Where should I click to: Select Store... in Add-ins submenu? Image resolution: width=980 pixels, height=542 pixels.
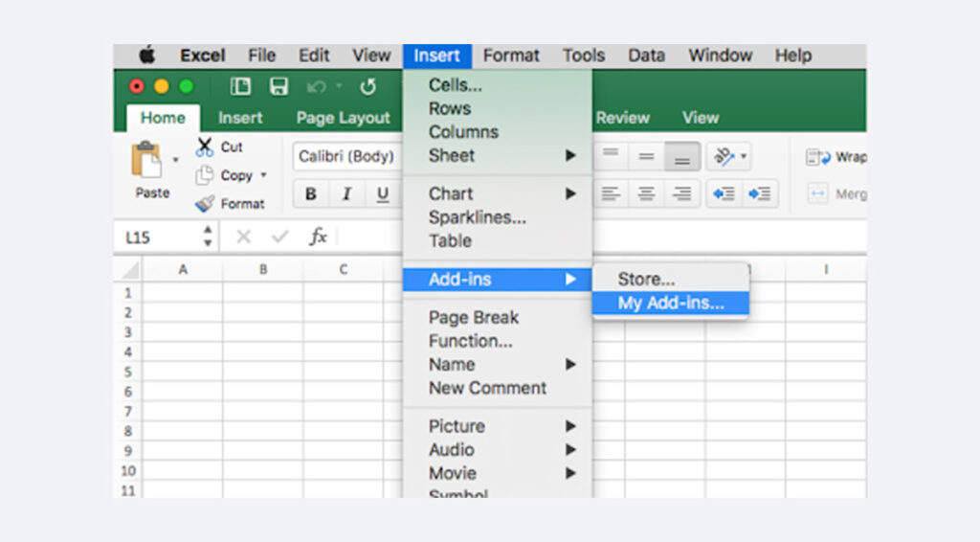click(671, 279)
